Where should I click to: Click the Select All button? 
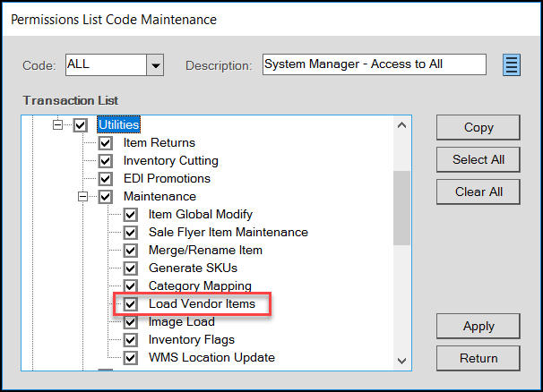(478, 159)
